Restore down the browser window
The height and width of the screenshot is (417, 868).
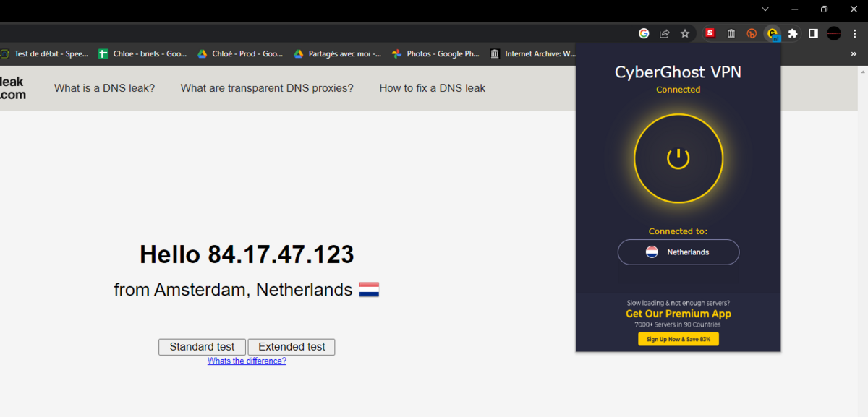pos(824,9)
